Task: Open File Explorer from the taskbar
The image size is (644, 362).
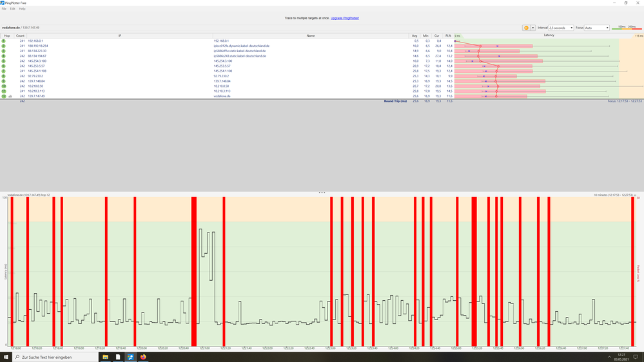Action: pos(106,357)
